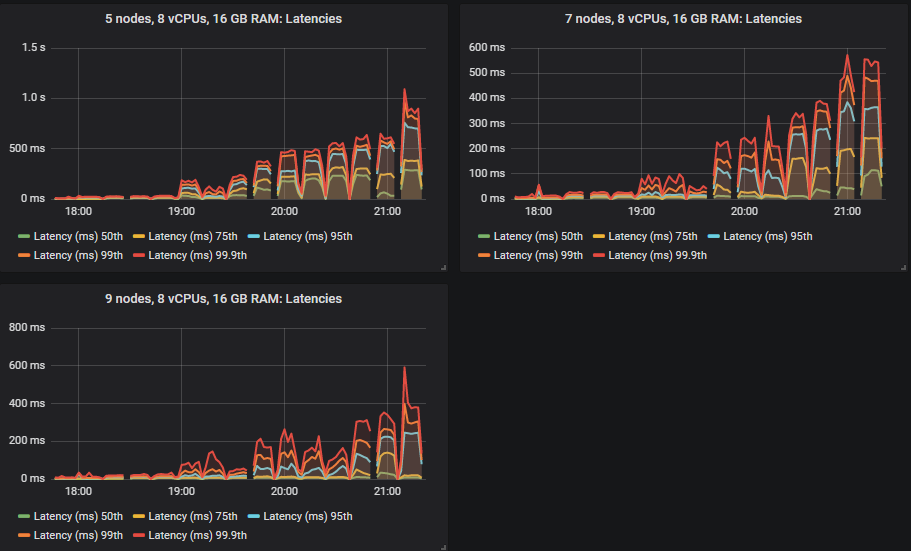Pick red 99.9th color swatch in 5 nodes legend
Screen dimensions: 911x551
click(x=139, y=256)
